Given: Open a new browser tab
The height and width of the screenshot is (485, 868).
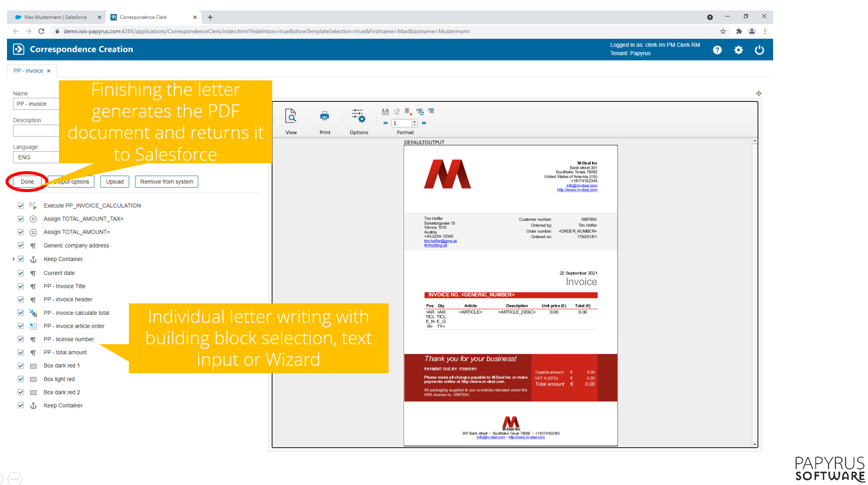Looking at the screenshot, I should (x=210, y=17).
